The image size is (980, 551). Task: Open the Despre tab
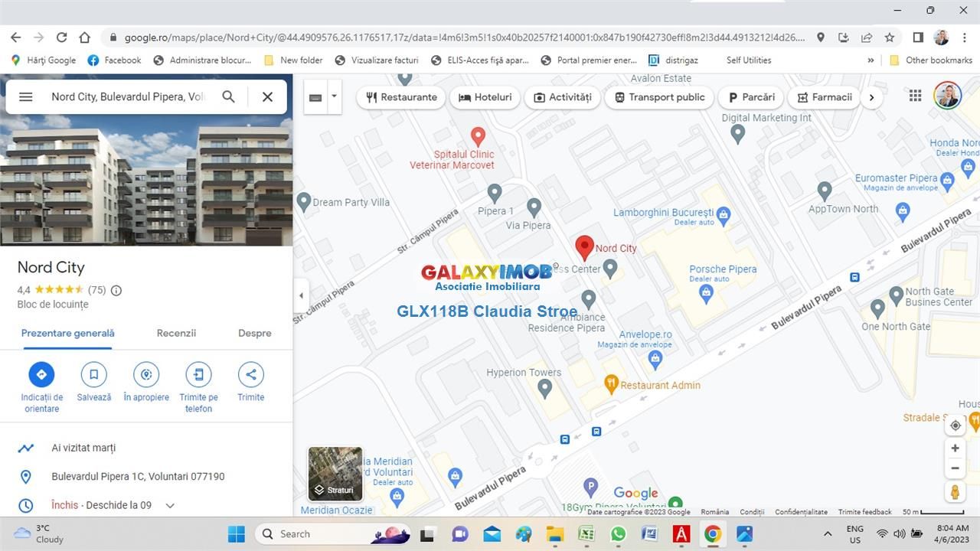(x=254, y=333)
